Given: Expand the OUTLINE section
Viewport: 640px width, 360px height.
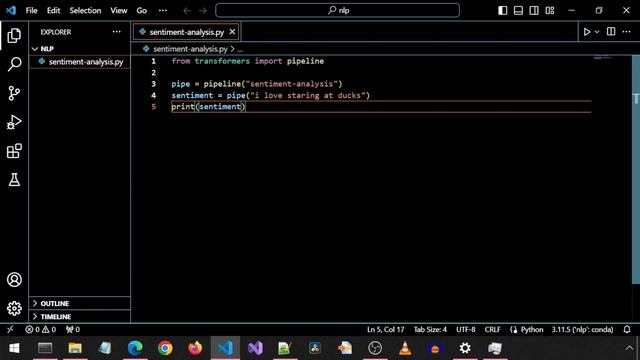Looking at the screenshot, I should point(80,303).
